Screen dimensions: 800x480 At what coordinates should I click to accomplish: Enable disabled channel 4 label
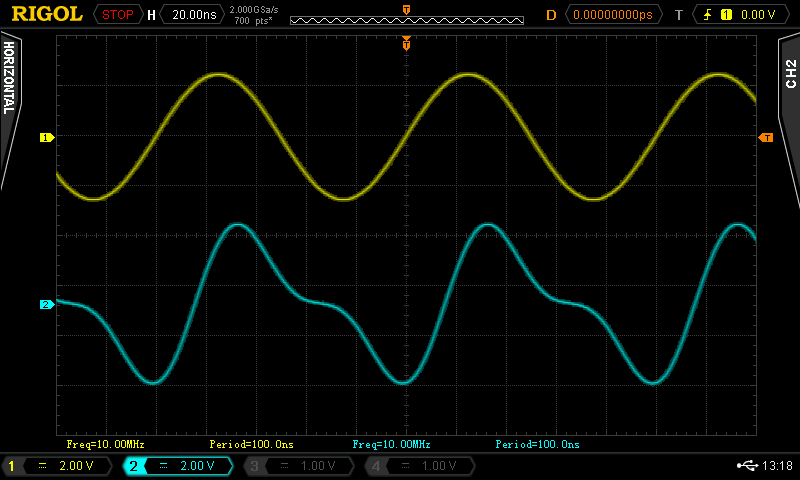point(419,466)
